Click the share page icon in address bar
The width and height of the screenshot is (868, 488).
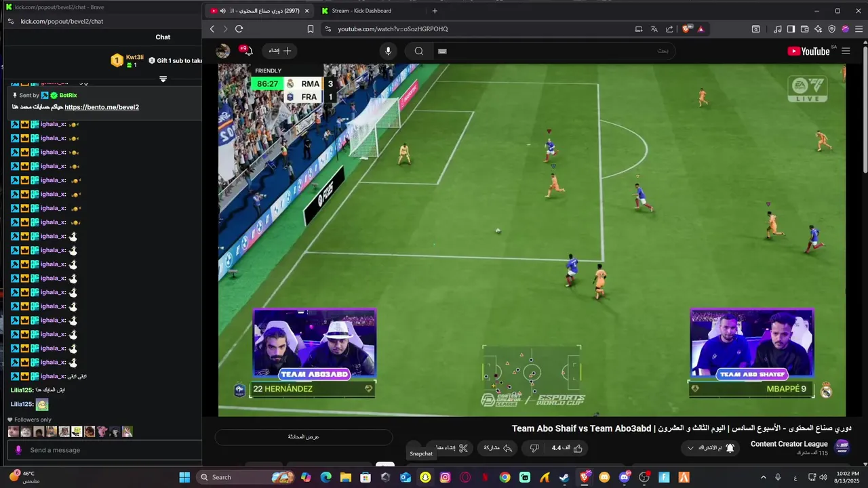[x=669, y=29]
